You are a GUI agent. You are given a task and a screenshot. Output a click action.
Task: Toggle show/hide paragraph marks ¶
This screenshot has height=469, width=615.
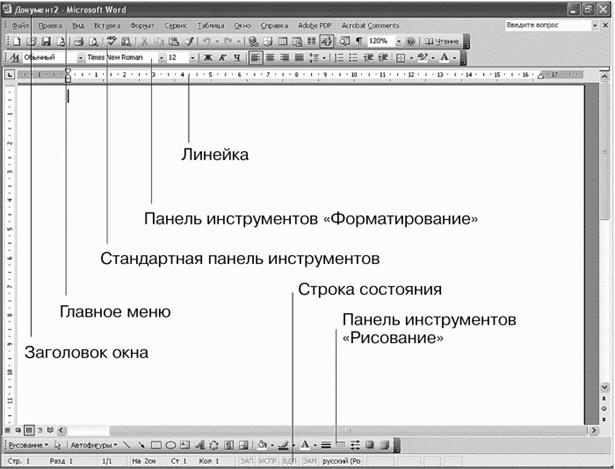358,41
